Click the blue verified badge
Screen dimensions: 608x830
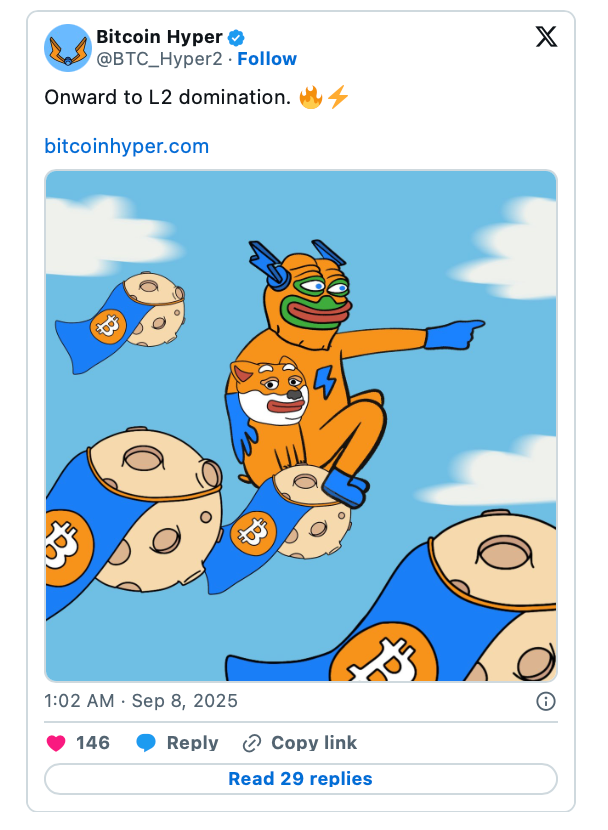pyautogui.click(x=236, y=38)
